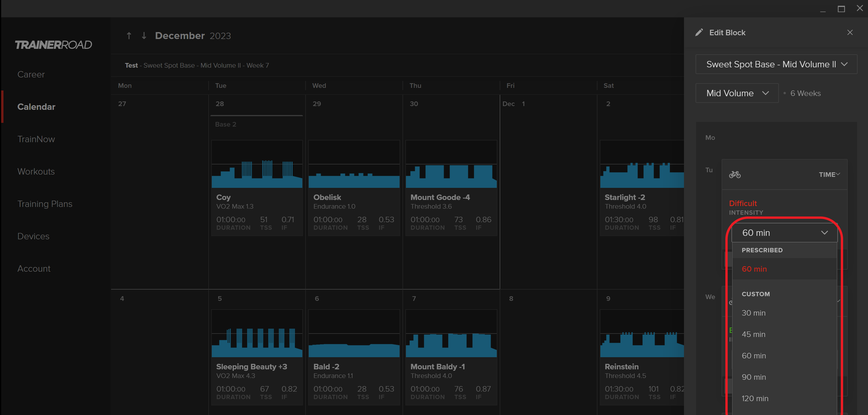Select the custom 60 min option
Viewport: 868px width, 415px height.
tap(784, 355)
